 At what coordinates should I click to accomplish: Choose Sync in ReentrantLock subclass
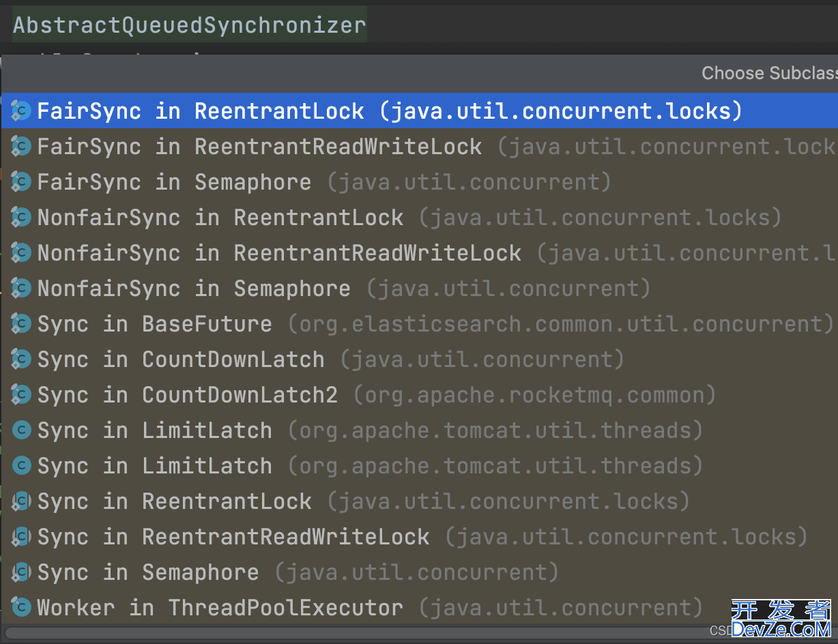click(174, 501)
